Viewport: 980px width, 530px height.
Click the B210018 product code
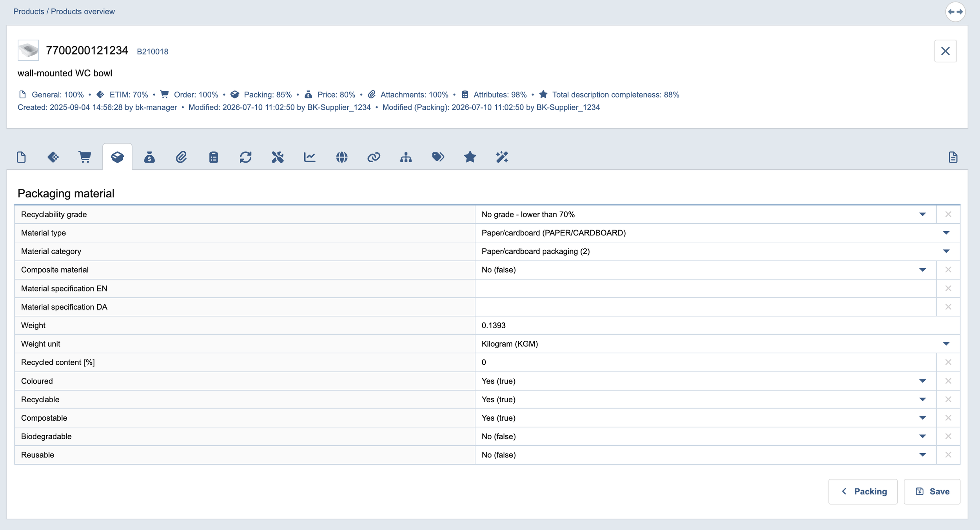pos(152,51)
